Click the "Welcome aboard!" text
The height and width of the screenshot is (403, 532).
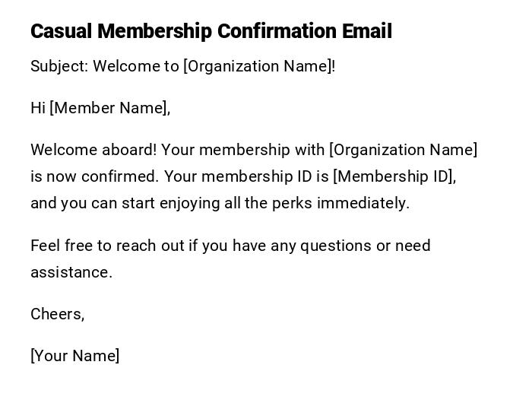[x=93, y=150]
